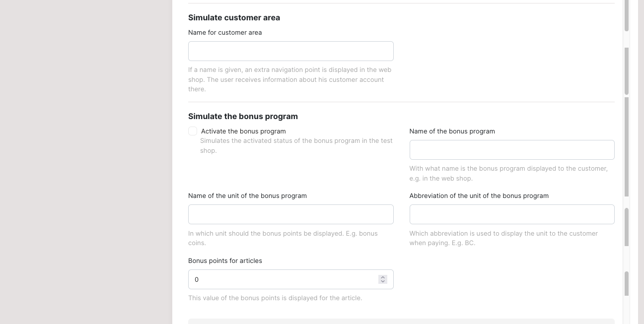Viewport: 644px width, 324px height.
Task: Click the longest scrollbar thumb beside bonus fields
Action: [627, 147]
